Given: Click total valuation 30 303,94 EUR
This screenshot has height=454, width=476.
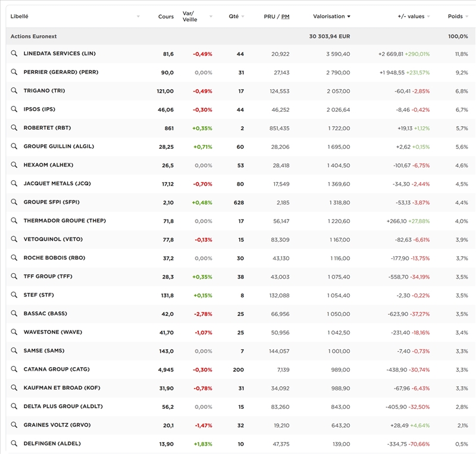Looking at the screenshot, I should [x=330, y=36].
